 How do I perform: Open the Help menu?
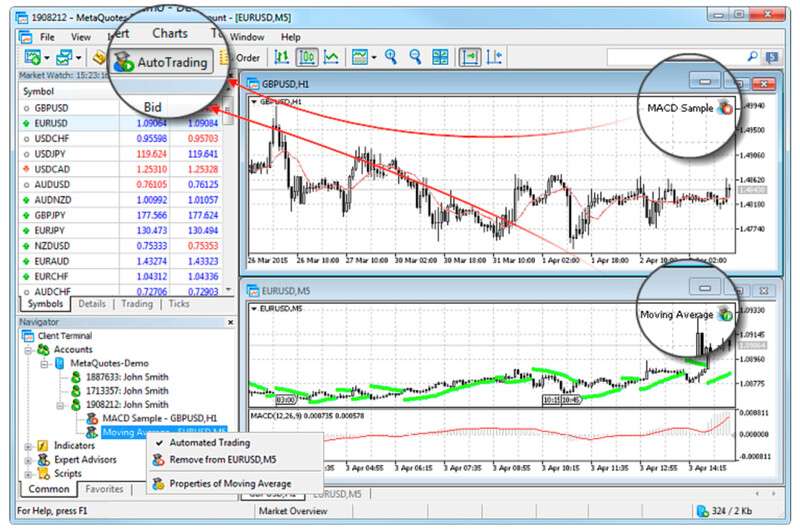pyautogui.click(x=291, y=37)
